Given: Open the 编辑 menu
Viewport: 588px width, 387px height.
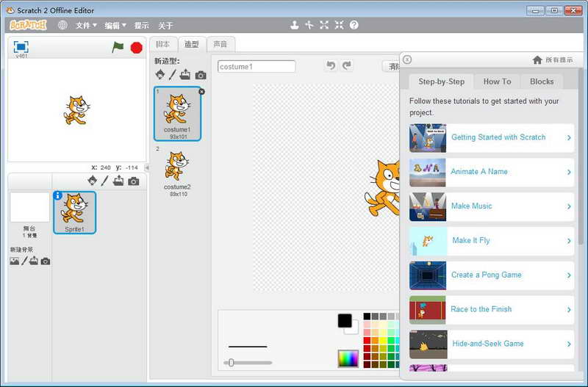Looking at the screenshot, I should (x=115, y=26).
